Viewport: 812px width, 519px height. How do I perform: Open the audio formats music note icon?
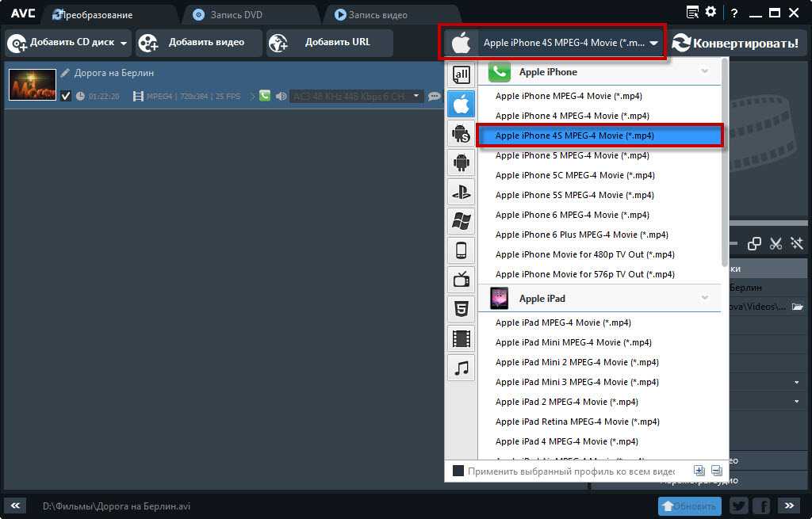tap(461, 368)
